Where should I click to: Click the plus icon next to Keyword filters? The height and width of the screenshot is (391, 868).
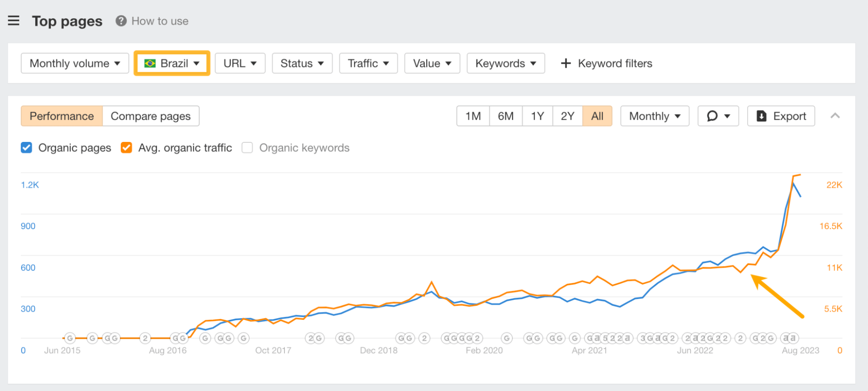coord(566,63)
